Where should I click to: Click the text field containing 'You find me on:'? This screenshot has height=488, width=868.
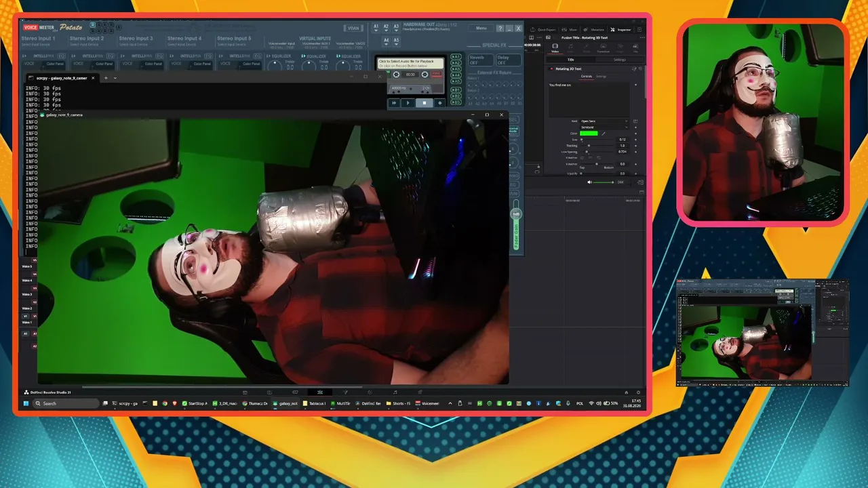pyautogui.click(x=590, y=100)
